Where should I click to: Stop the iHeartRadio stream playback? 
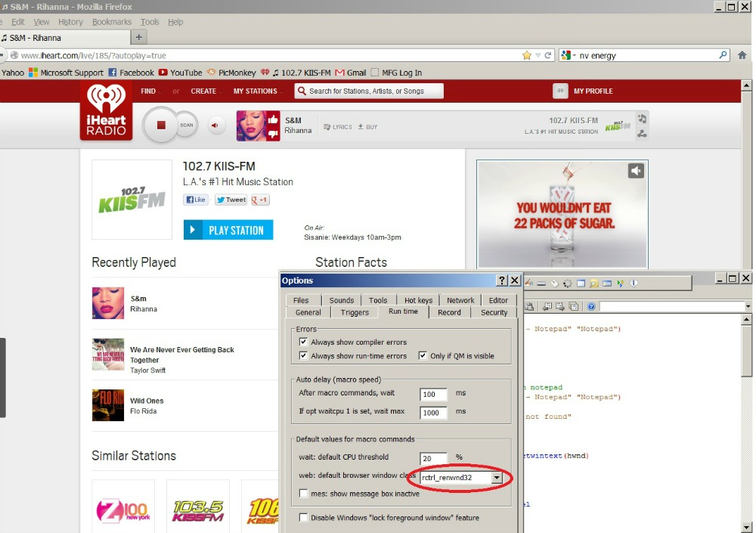160,126
